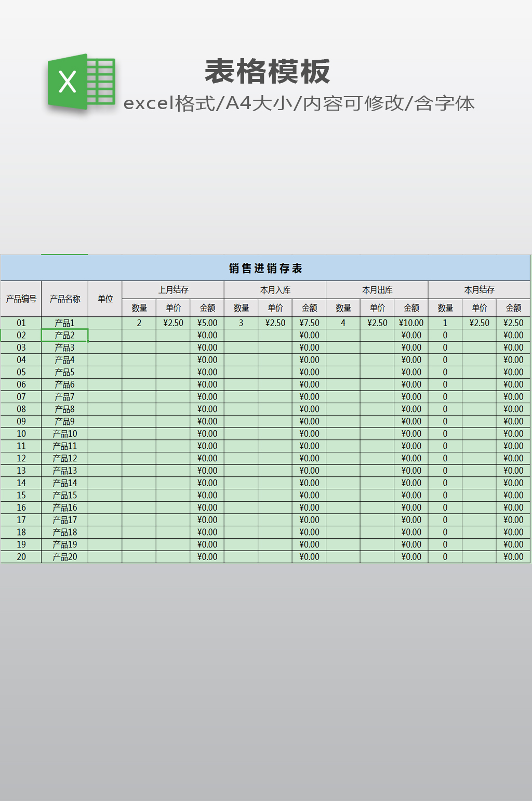
Task: Click the 产品19 name cell
Action: (65, 545)
